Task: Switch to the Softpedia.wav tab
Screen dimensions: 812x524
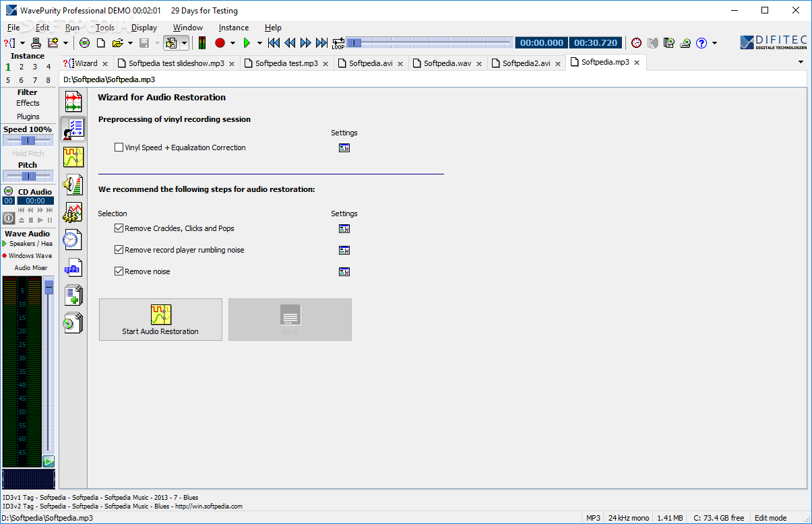Action: point(447,63)
